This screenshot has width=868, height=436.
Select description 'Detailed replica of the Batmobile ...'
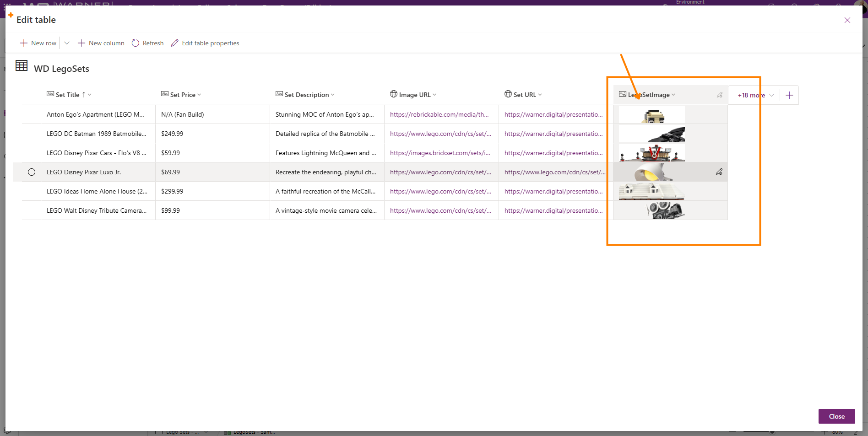[327, 134]
